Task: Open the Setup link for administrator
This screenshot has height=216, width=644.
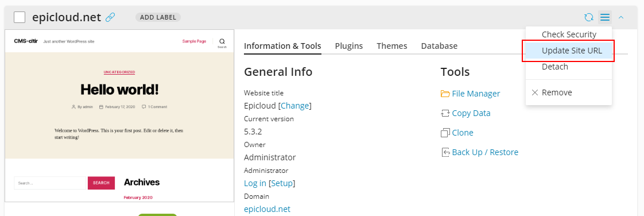Action: (x=282, y=183)
